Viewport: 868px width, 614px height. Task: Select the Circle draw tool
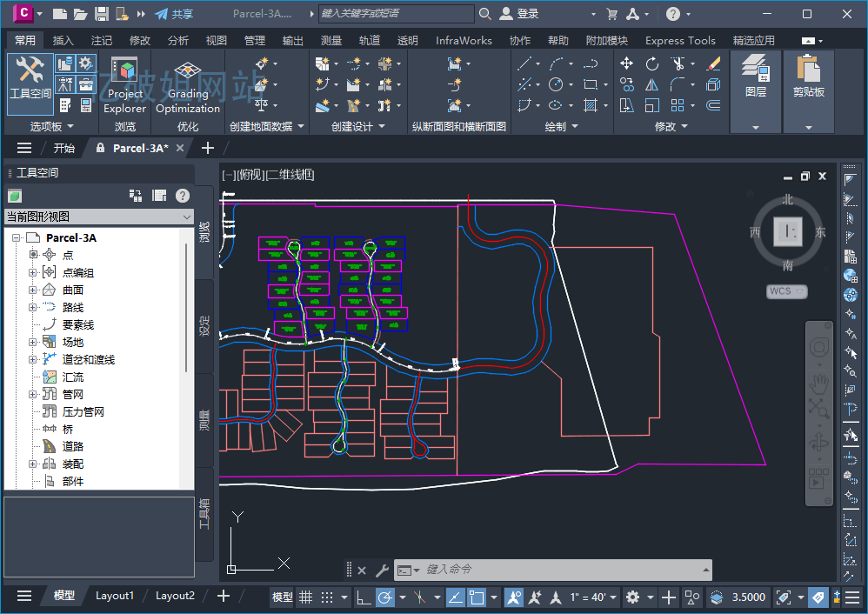tap(555, 84)
